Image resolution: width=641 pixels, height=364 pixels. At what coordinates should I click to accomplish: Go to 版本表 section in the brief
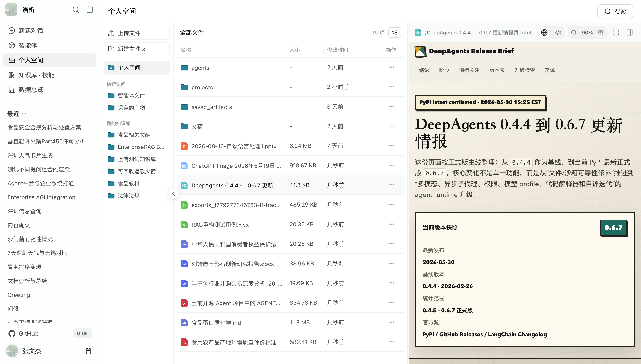pos(497,70)
